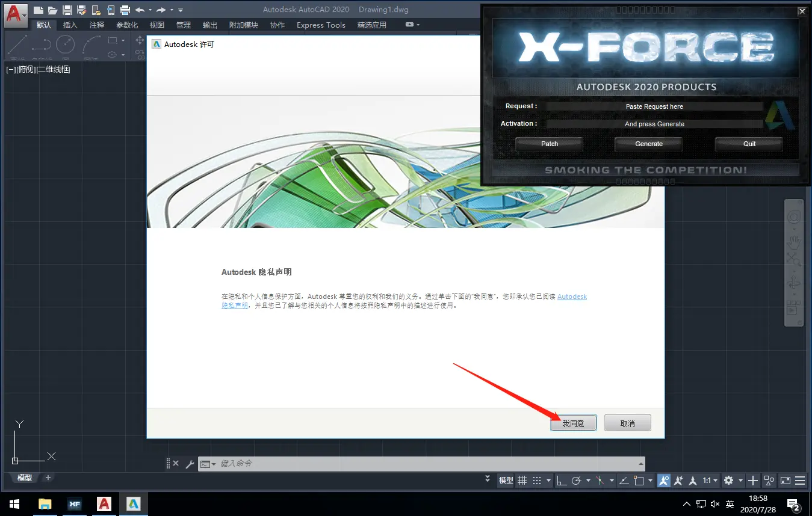The width and height of the screenshot is (812, 516).
Task: Expand polar tracking angle dropdown arrow
Action: coord(587,481)
